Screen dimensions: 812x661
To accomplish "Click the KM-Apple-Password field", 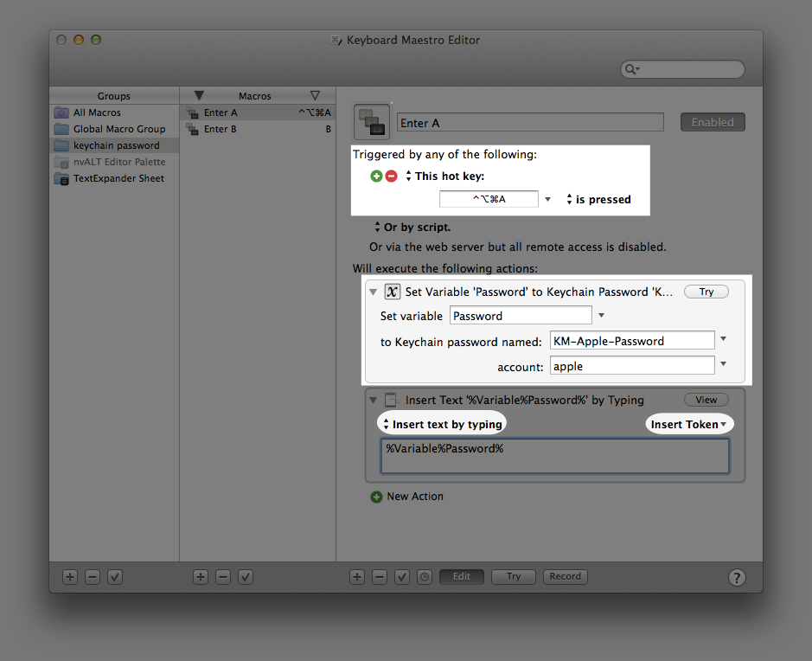I will pos(632,340).
